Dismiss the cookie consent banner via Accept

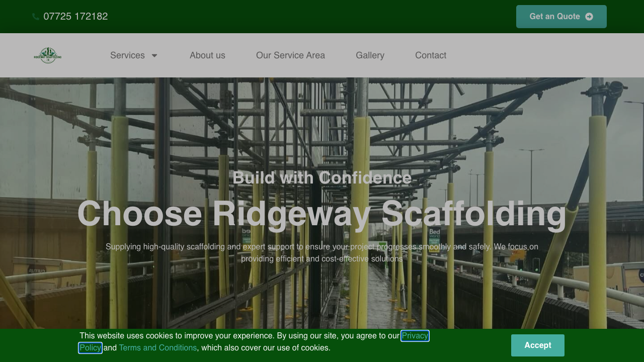coord(537,345)
